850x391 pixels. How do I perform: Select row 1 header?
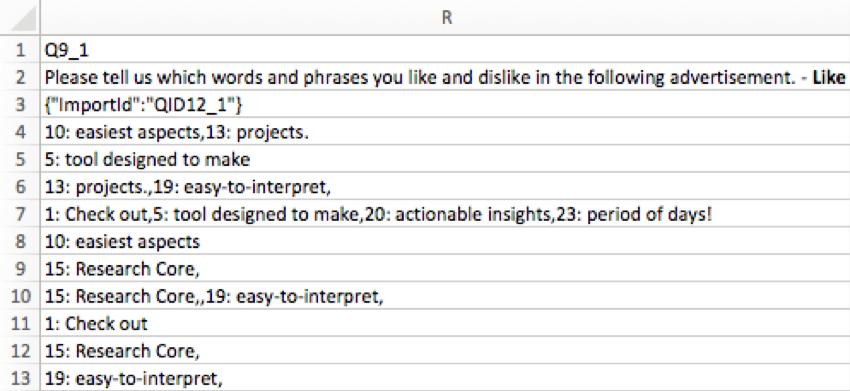point(20,50)
